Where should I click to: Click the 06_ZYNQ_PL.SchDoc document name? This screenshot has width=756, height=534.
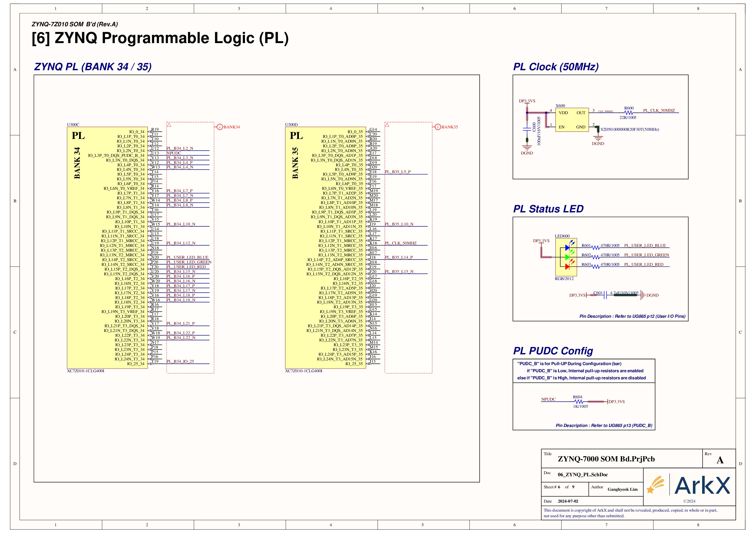(583, 475)
